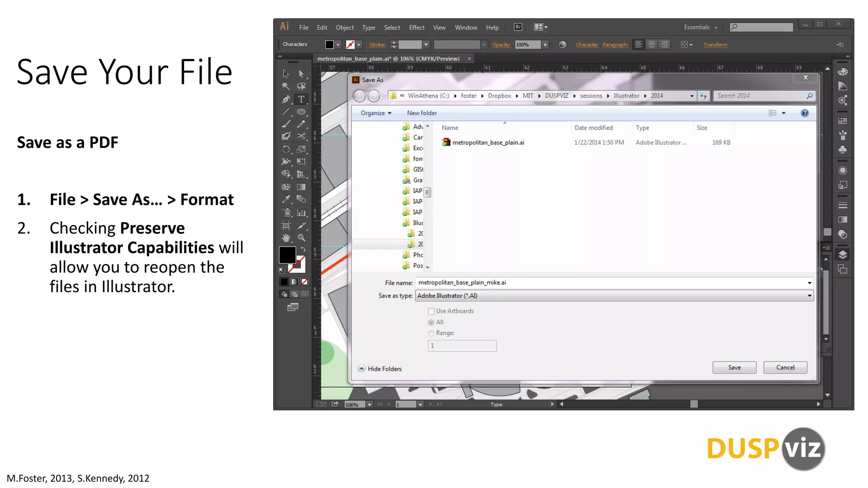Select the Magic Wand tool
Screen dimensions: 868x488
286,86
